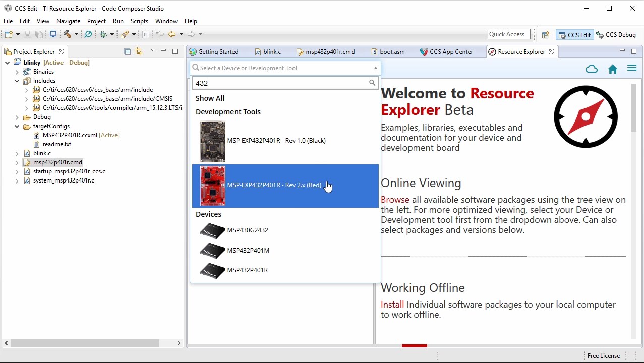Click the Project Explorer horizontal scrollbar
This screenshot has width=644, height=363.
click(85, 343)
